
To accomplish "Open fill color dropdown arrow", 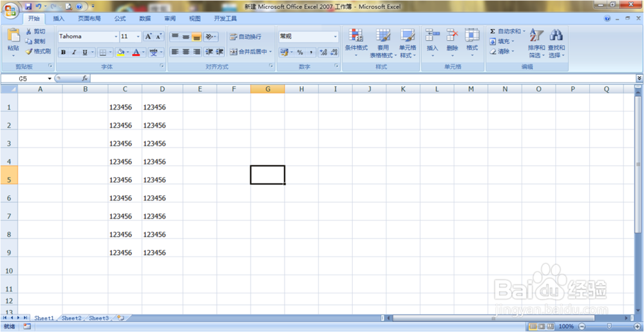I will click(128, 52).
